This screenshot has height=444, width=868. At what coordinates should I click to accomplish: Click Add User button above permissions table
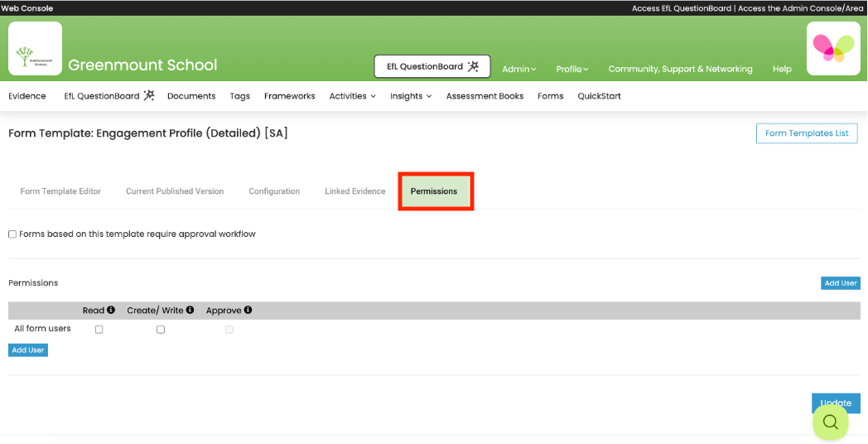click(841, 283)
